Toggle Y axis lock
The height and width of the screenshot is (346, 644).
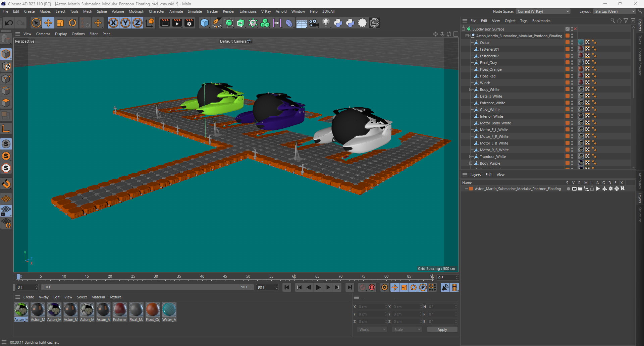pos(125,23)
